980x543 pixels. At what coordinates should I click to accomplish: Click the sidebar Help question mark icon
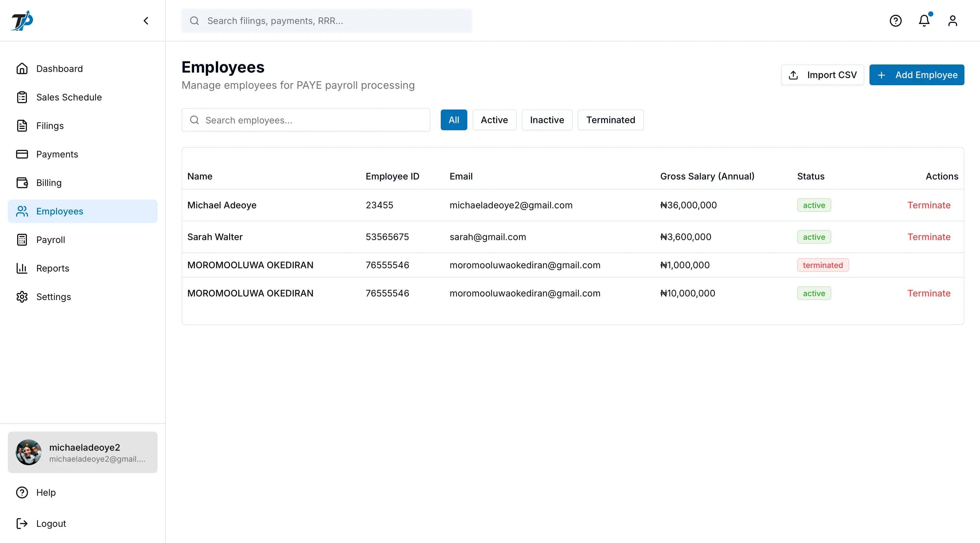[x=22, y=492]
